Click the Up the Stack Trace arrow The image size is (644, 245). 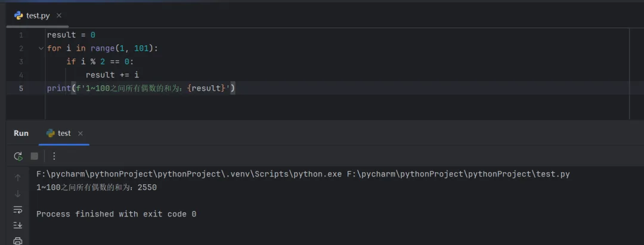click(18, 178)
